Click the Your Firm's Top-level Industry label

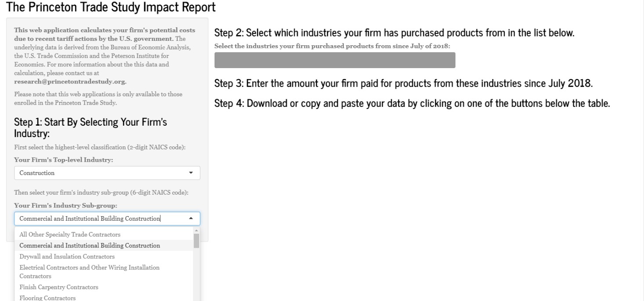[63, 160]
